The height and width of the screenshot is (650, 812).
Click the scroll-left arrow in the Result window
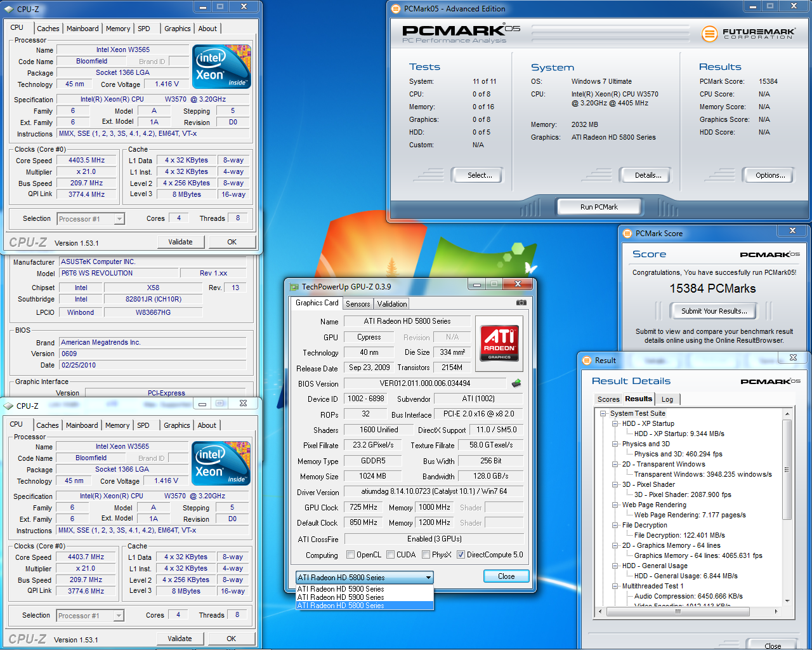(x=601, y=612)
